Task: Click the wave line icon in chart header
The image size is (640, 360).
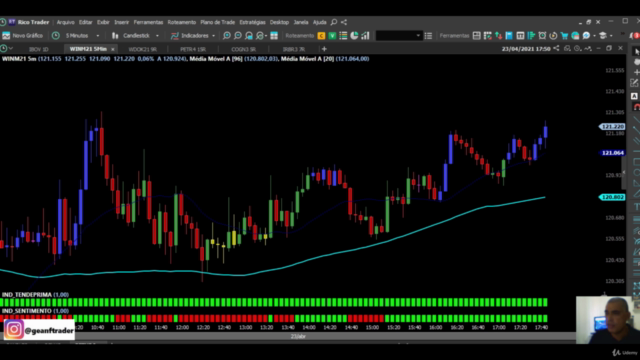Action: point(588,49)
